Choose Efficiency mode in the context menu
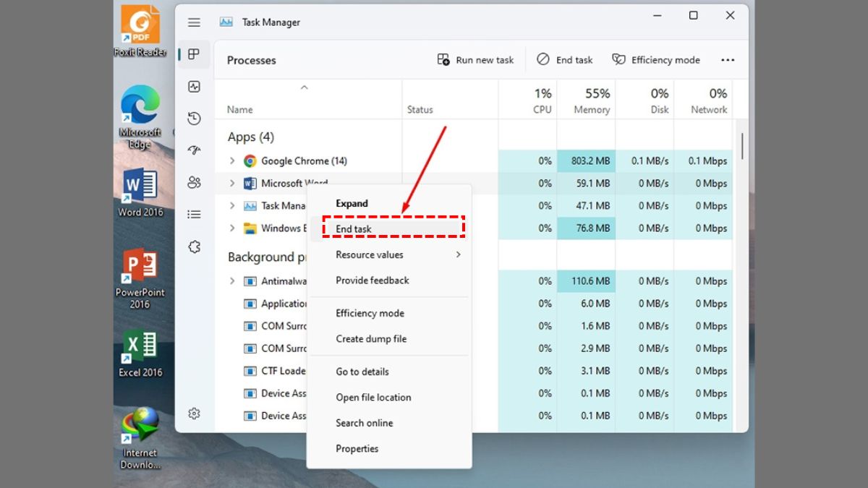 tap(389, 313)
